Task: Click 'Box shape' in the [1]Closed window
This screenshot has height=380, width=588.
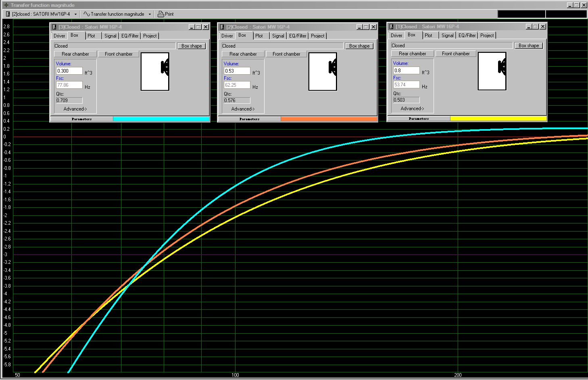Action: [x=529, y=46]
